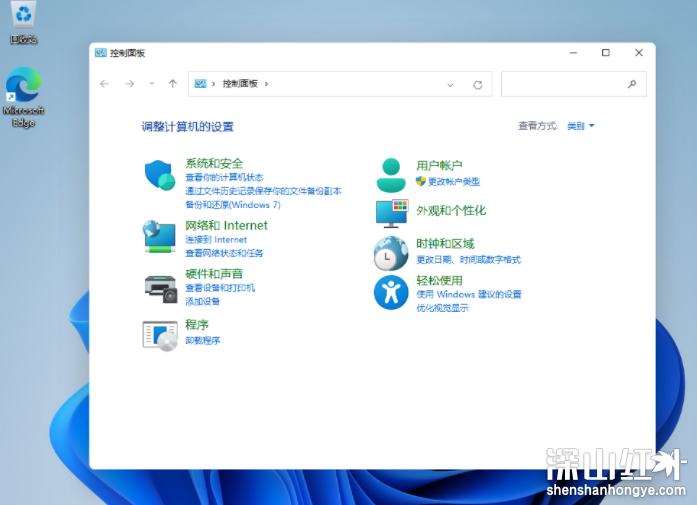Open recent locations dropdown arrow

[x=152, y=84]
